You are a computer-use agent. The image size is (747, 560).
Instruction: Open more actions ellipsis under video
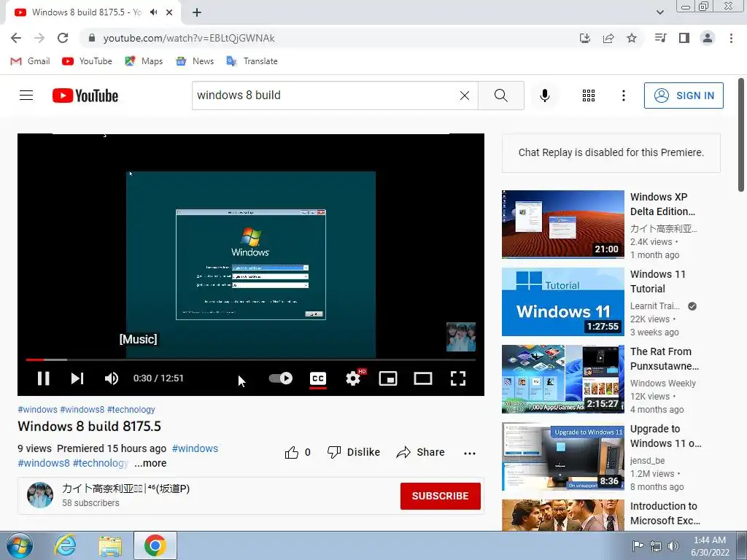point(470,454)
